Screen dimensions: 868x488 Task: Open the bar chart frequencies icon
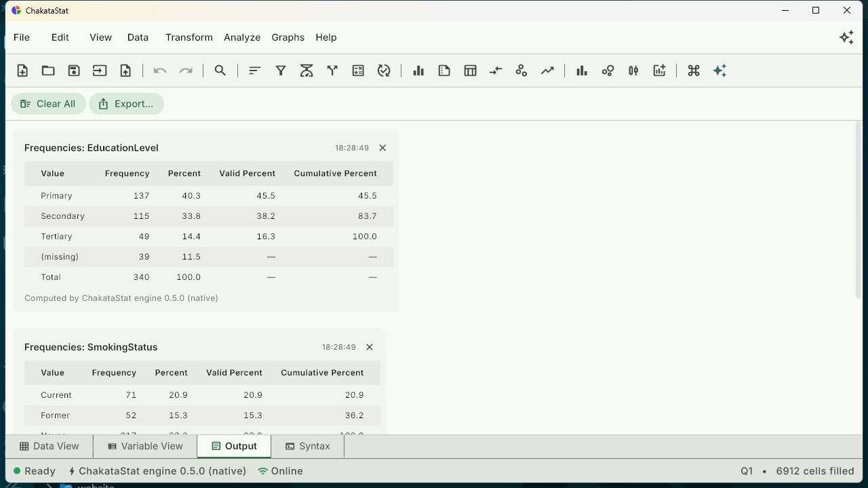[x=418, y=70]
